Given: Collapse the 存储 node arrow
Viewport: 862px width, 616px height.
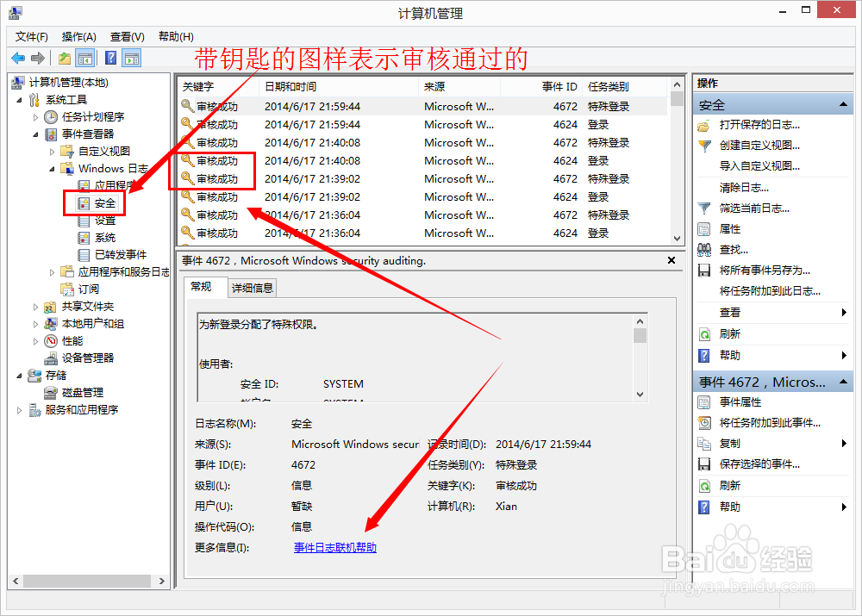Looking at the screenshot, I should (19, 376).
